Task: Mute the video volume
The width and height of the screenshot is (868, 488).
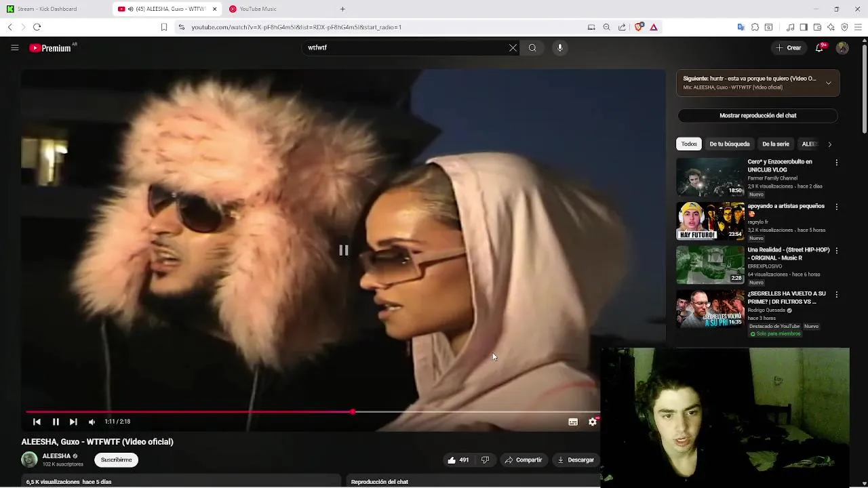Action: click(x=92, y=422)
